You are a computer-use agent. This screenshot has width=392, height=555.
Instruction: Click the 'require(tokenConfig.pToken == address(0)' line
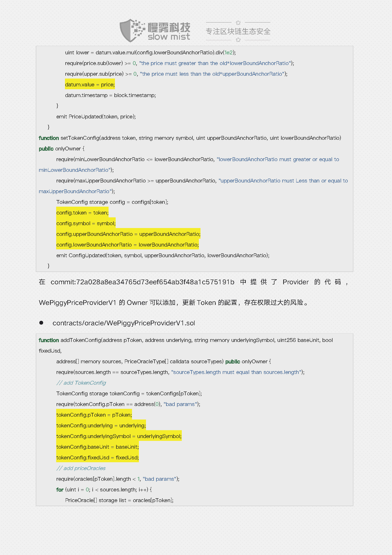[x=128, y=404]
